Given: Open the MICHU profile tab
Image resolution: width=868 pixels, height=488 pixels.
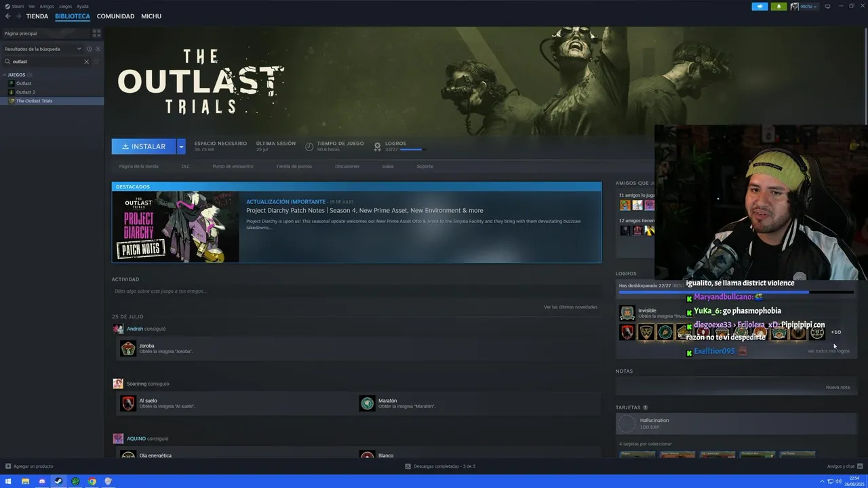Looking at the screenshot, I should [x=151, y=16].
